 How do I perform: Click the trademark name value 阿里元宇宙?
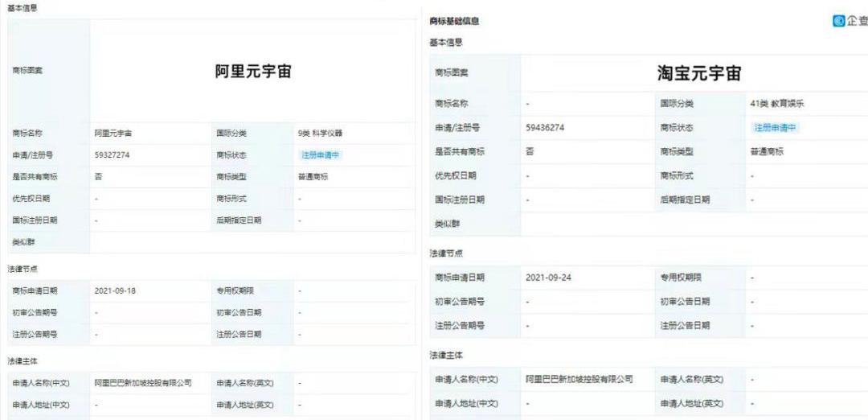(x=113, y=134)
